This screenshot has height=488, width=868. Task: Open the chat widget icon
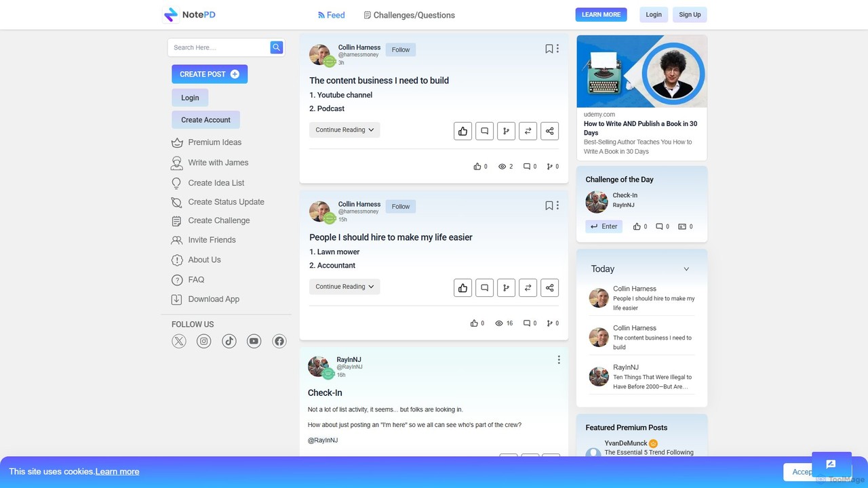tap(831, 465)
